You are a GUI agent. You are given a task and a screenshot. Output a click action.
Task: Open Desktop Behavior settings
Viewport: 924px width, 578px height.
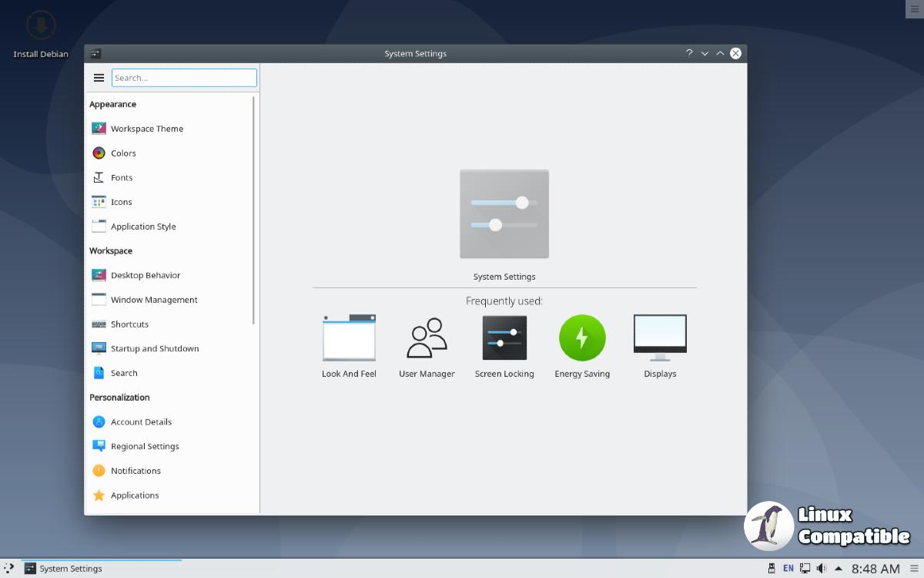click(146, 275)
